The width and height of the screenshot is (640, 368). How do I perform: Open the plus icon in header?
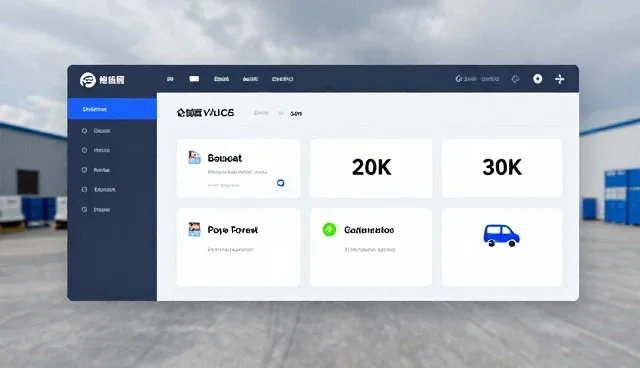[x=560, y=79]
